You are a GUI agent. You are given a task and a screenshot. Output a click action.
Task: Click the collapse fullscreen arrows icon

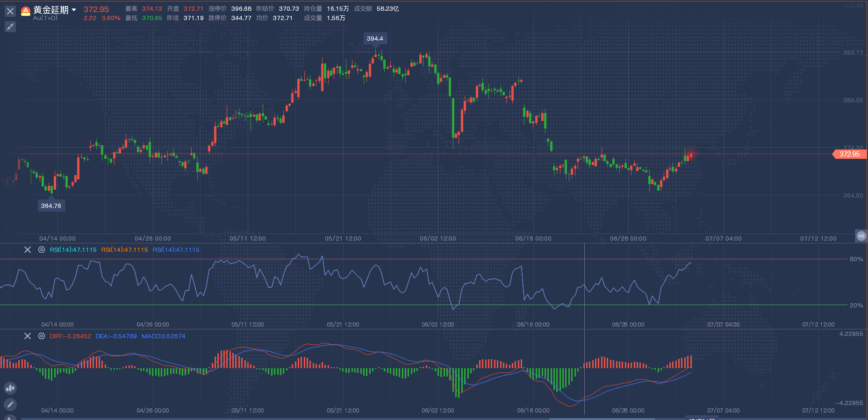(10, 27)
